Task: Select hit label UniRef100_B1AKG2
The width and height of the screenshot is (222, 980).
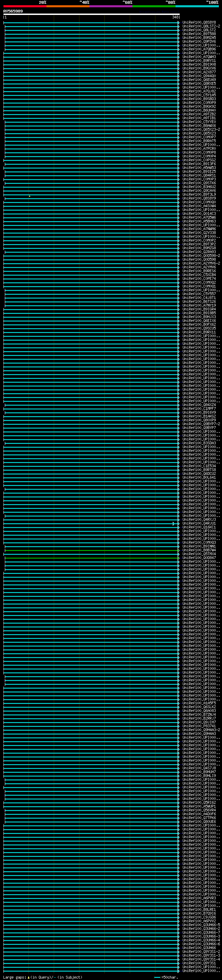Action: 199,416
